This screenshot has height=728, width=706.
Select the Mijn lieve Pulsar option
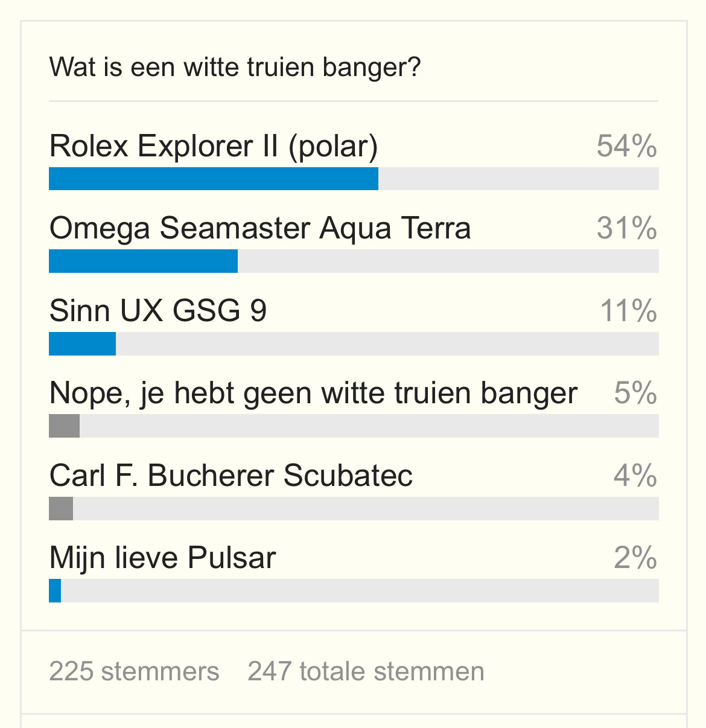point(162,558)
